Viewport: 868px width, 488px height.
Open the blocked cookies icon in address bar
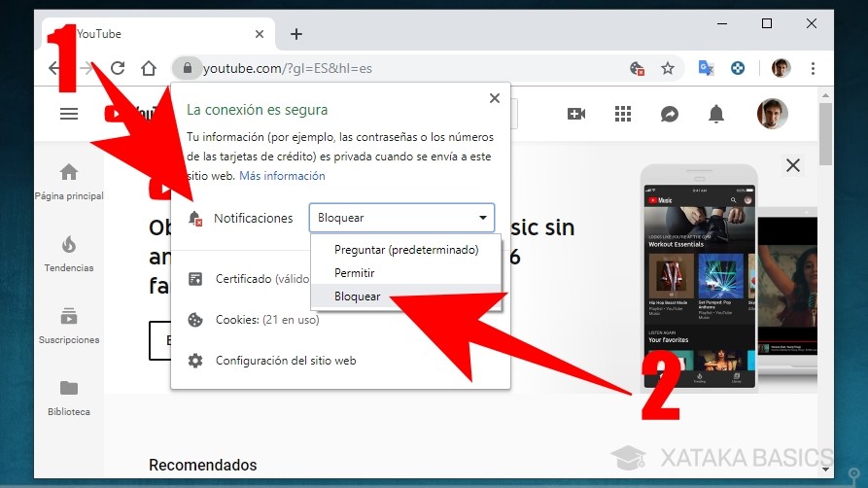[x=638, y=69]
